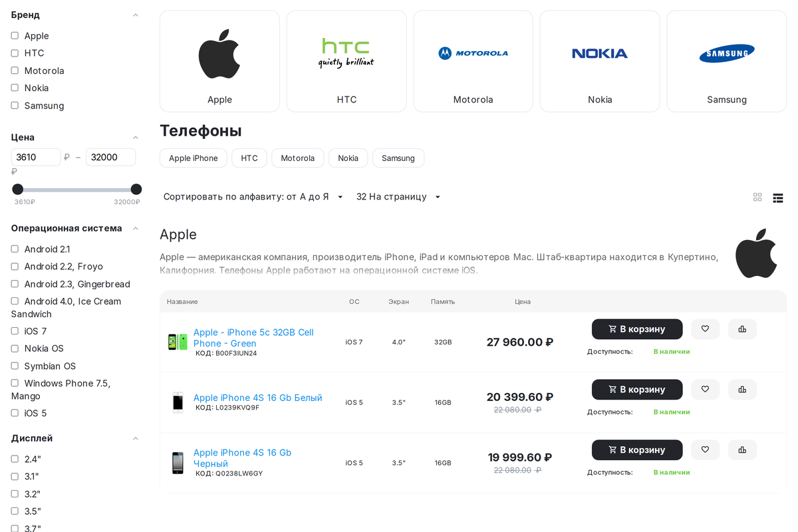Switch to grid view icon

click(x=757, y=198)
